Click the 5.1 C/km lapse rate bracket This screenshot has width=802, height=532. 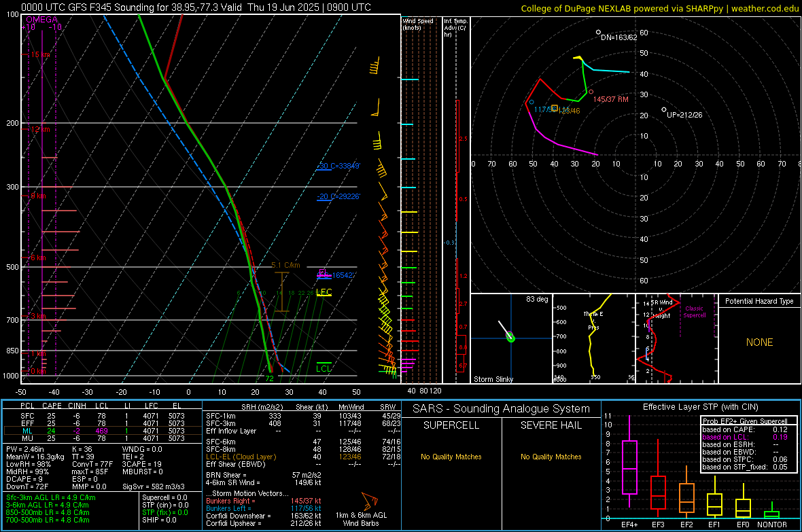[x=282, y=291]
